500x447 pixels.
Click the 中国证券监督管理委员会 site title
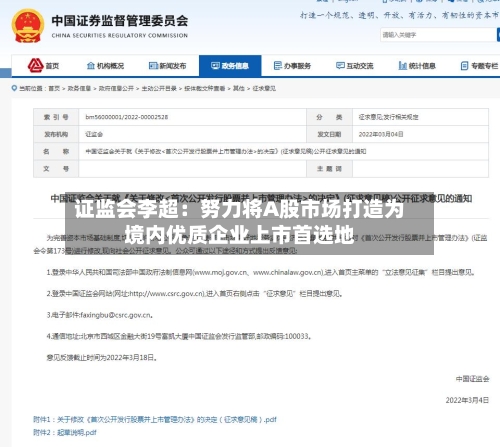point(120,21)
